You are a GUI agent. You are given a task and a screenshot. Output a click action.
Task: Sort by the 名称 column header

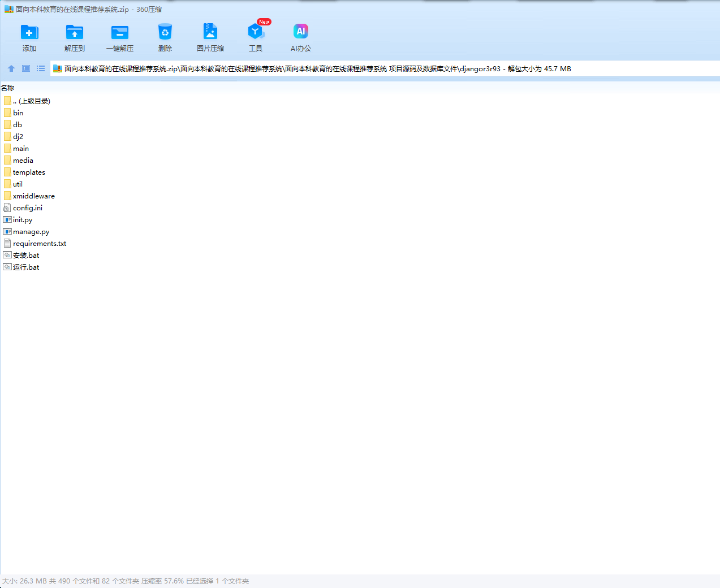[7, 88]
